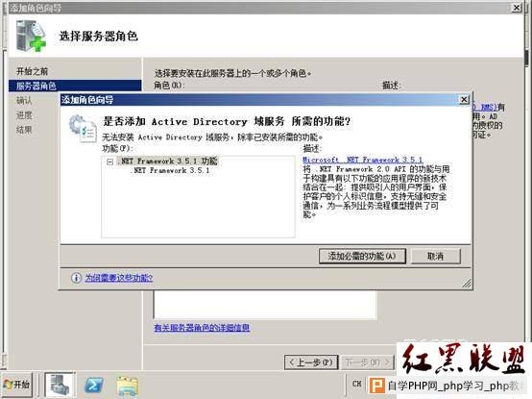Click the server with green plus icon
The width and height of the screenshot is (532, 399).
31,36
